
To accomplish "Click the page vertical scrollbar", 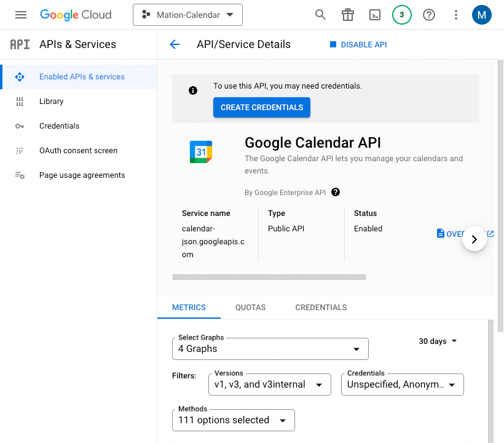I will pyautogui.click(x=500, y=196).
